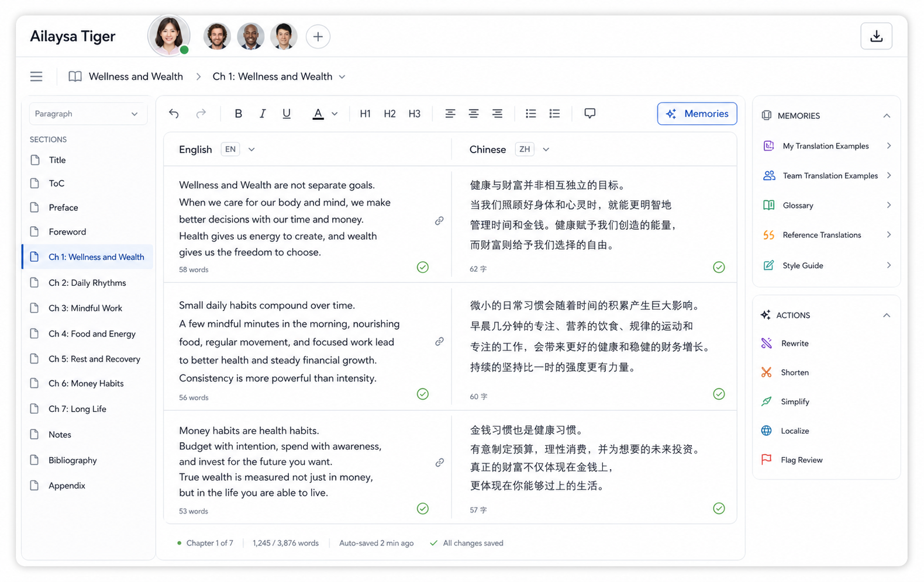This screenshot has width=924, height=582.
Task: Click the download icon at top right
Action: point(875,36)
